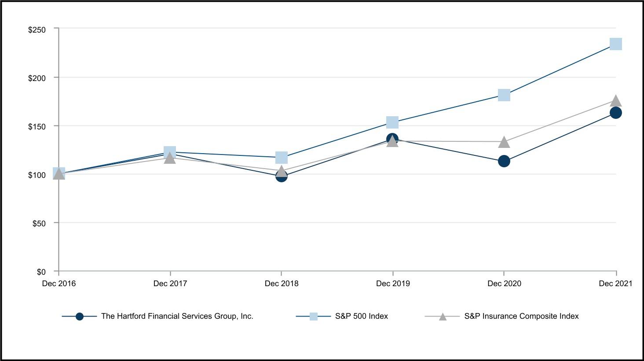
Task: Click the Dec 2021 x-axis label
Action: [615, 284]
